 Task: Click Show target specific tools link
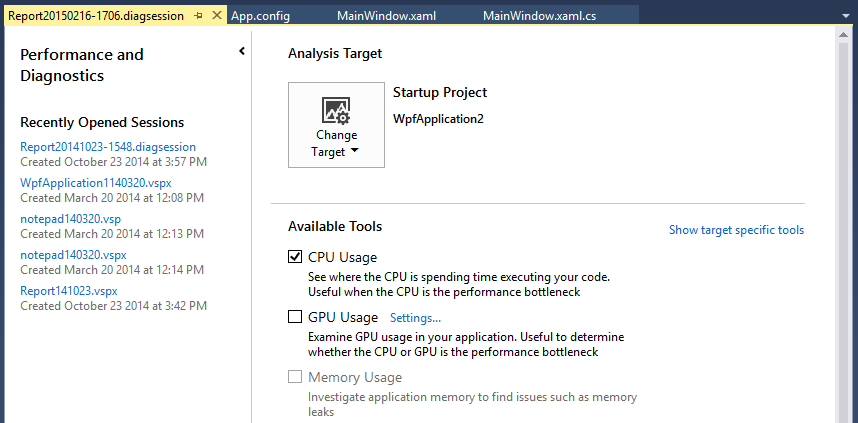point(737,230)
